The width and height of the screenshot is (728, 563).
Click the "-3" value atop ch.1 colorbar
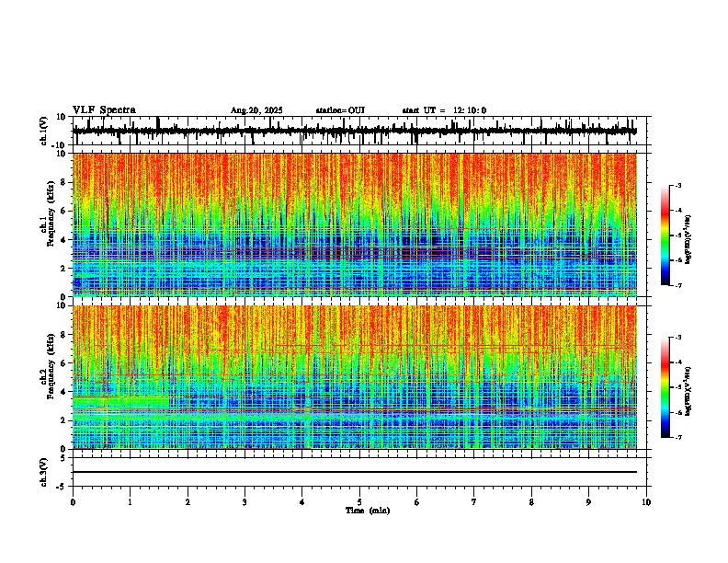point(678,185)
